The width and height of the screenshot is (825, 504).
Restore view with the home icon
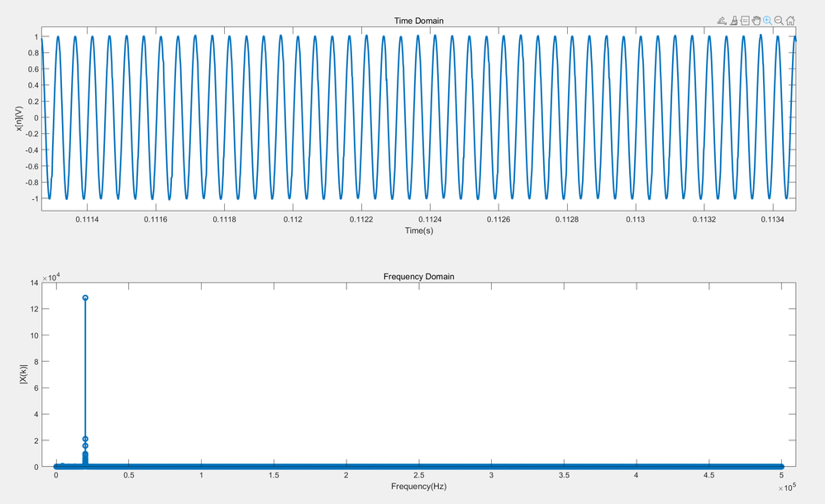[790, 21]
